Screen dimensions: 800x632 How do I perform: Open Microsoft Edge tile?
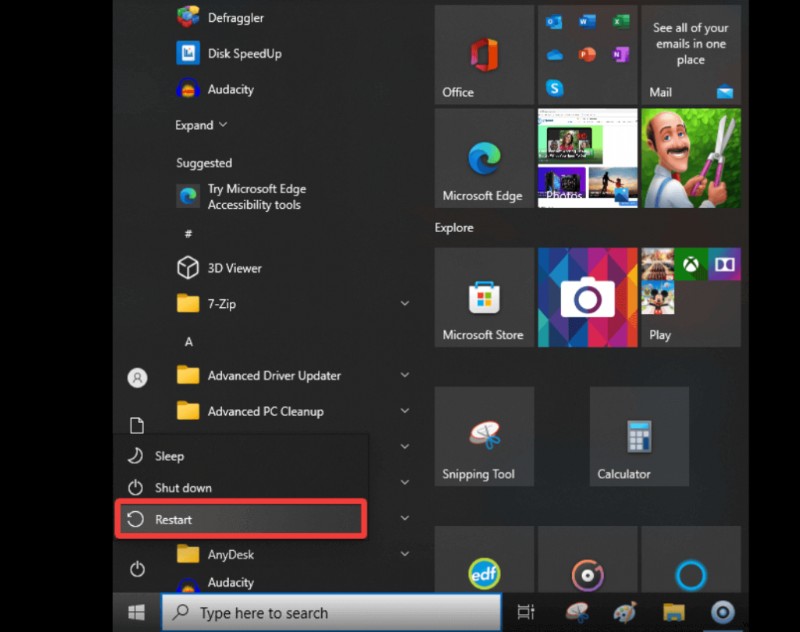point(483,158)
